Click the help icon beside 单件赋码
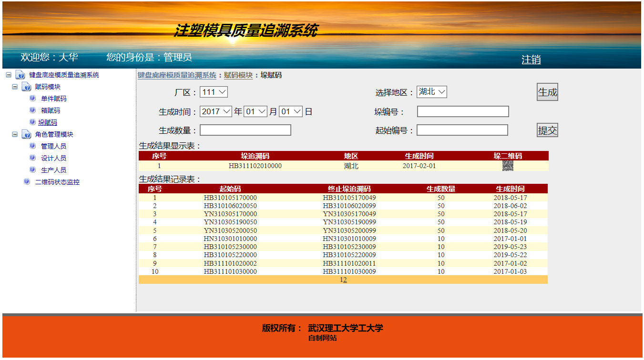The image size is (644, 360). [32, 98]
